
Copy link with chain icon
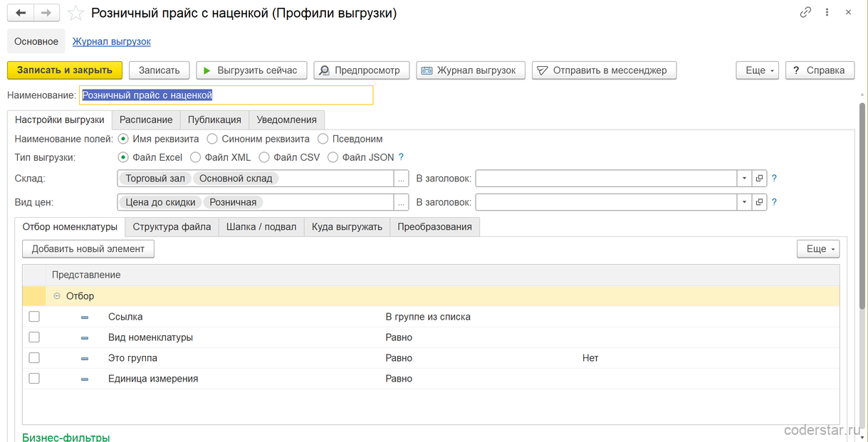point(805,12)
